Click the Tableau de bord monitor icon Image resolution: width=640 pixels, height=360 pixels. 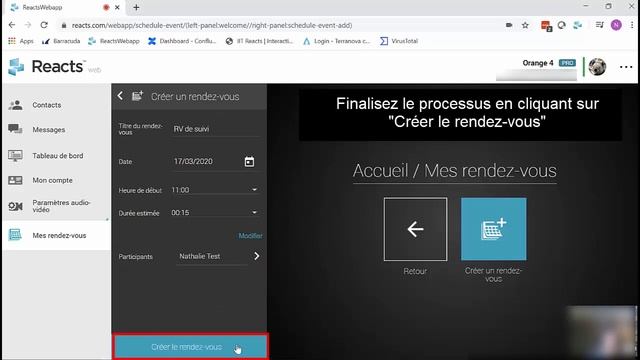(x=16, y=156)
